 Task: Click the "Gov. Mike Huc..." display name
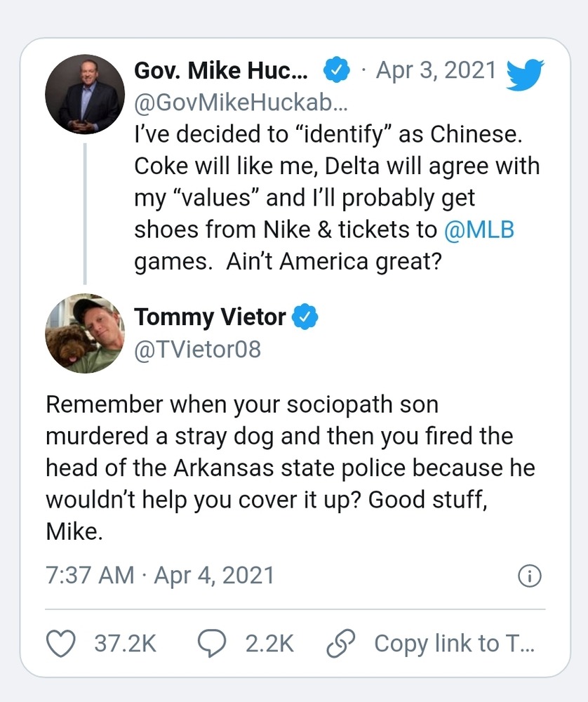coord(220,71)
